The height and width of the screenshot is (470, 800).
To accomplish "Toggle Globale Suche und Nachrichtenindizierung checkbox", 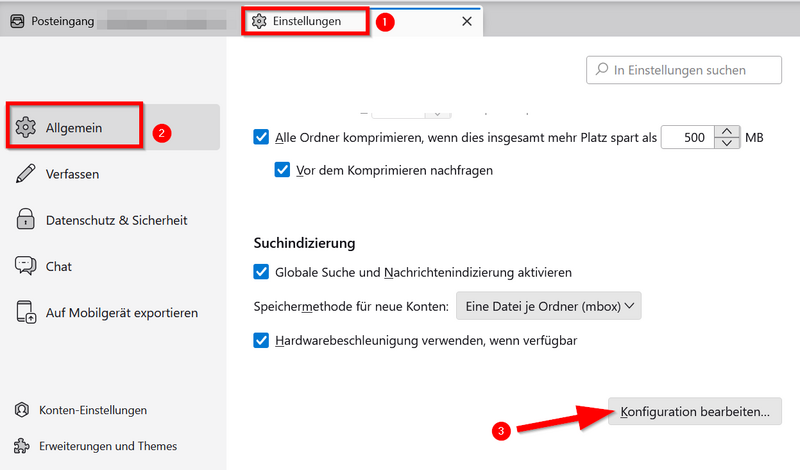I will [x=261, y=271].
